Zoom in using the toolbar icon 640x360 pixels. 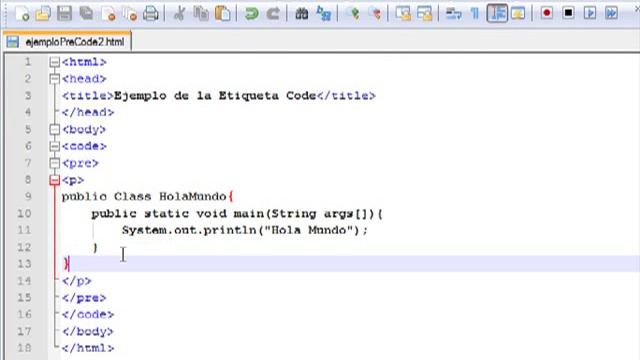pyautogui.click(x=353, y=13)
